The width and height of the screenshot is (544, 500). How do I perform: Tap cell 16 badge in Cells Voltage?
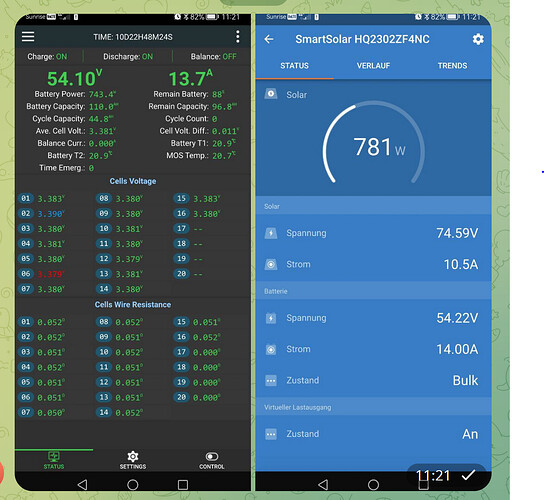(181, 213)
